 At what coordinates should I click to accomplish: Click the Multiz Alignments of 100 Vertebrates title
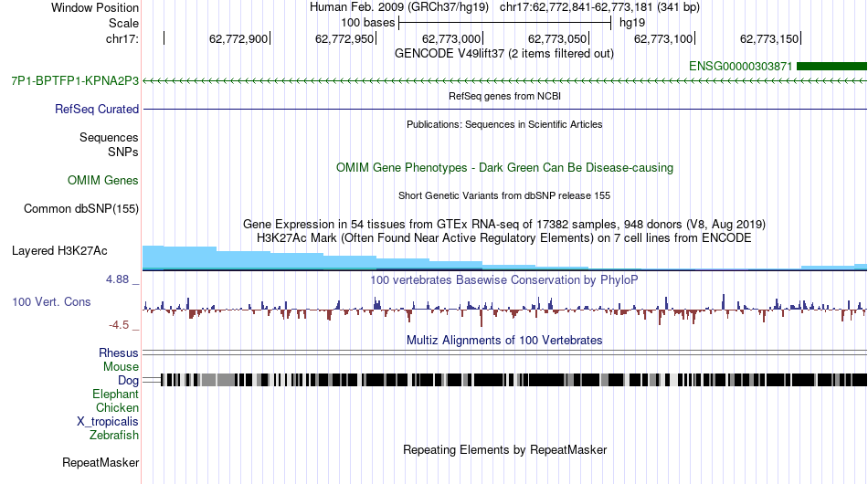point(504,341)
